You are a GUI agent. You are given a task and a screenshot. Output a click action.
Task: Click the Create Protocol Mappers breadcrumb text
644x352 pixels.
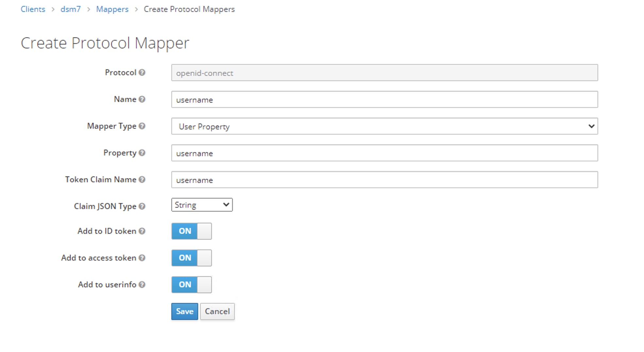189,9
